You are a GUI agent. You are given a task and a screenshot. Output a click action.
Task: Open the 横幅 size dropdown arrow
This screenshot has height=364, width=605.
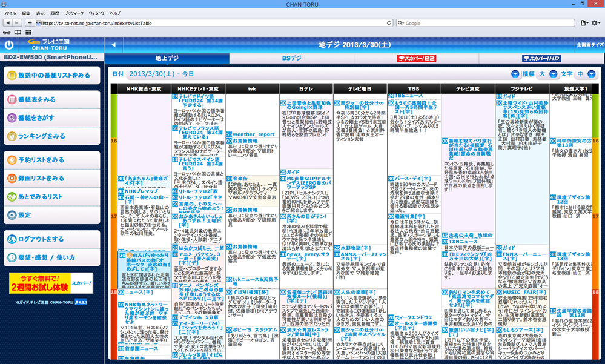click(x=554, y=74)
